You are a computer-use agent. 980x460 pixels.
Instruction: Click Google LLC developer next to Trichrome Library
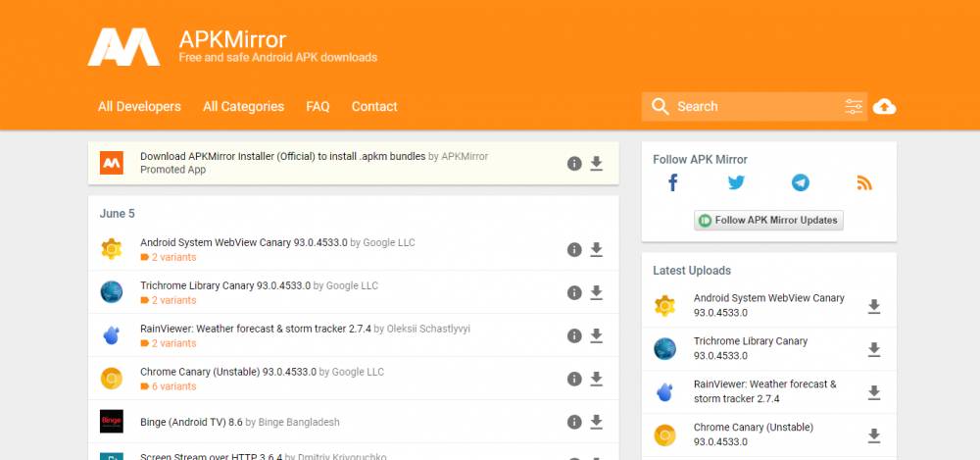coord(352,286)
